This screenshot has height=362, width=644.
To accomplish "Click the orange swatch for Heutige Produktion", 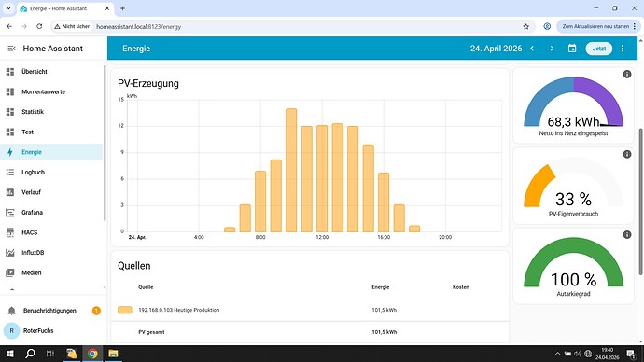I will point(125,310).
